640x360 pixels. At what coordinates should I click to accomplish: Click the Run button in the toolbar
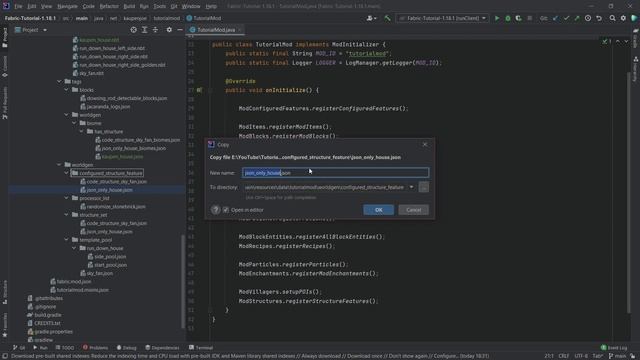[x=497, y=18]
